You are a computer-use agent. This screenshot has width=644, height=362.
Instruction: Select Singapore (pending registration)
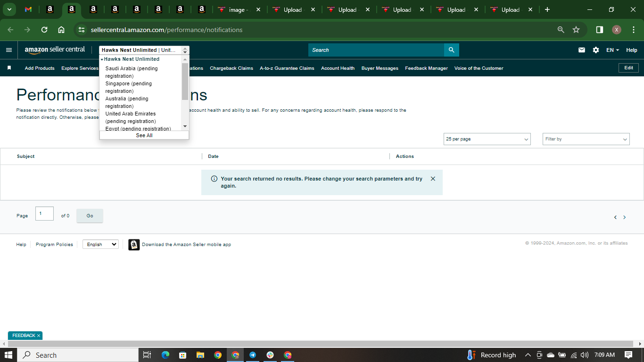click(x=129, y=87)
